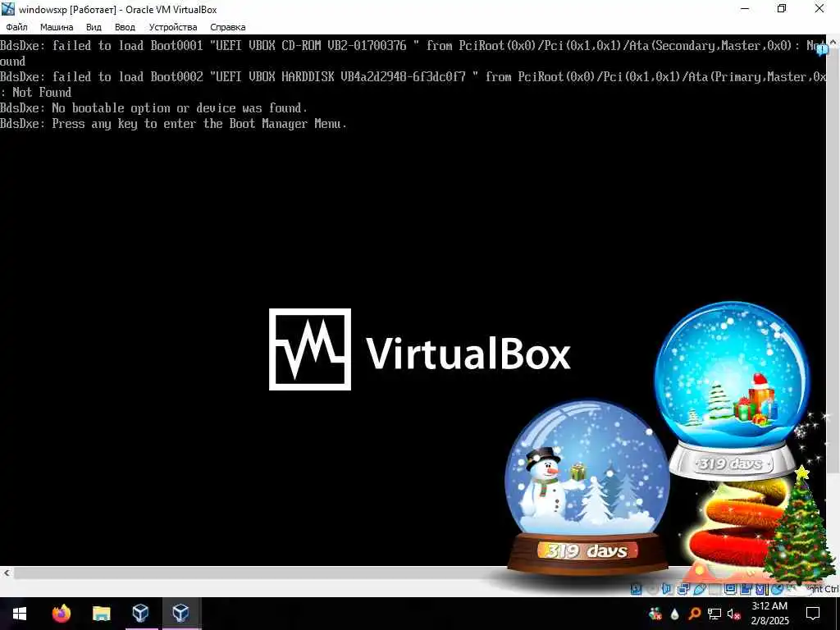This screenshot has height=630, width=840.
Task: Open the Устройства menu
Action: point(173,27)
